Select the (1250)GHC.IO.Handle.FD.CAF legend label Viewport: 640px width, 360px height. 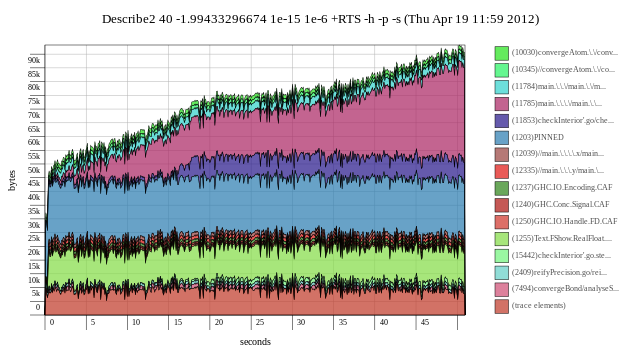[x=564, y=221]
